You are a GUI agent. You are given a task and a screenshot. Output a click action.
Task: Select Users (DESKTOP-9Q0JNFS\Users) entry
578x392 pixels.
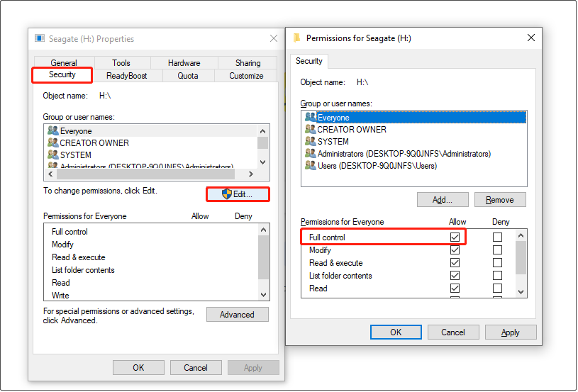[x=416, y=166]
